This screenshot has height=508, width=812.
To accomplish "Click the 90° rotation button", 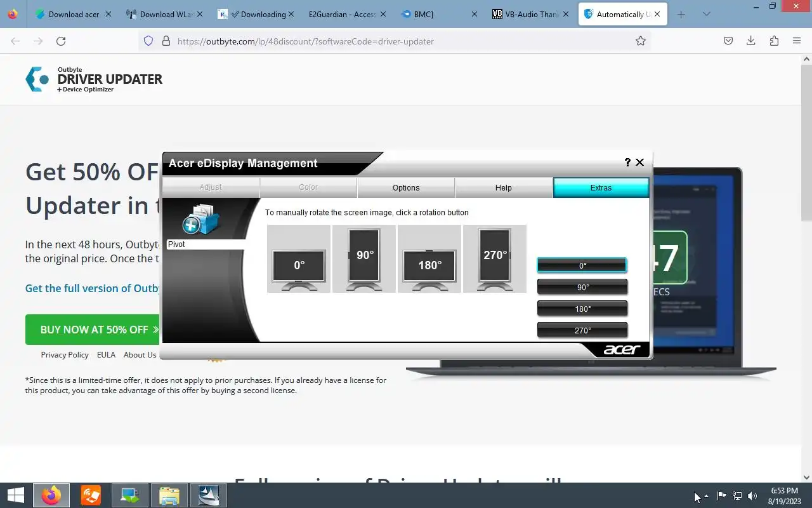I will (x=582, y=287).
